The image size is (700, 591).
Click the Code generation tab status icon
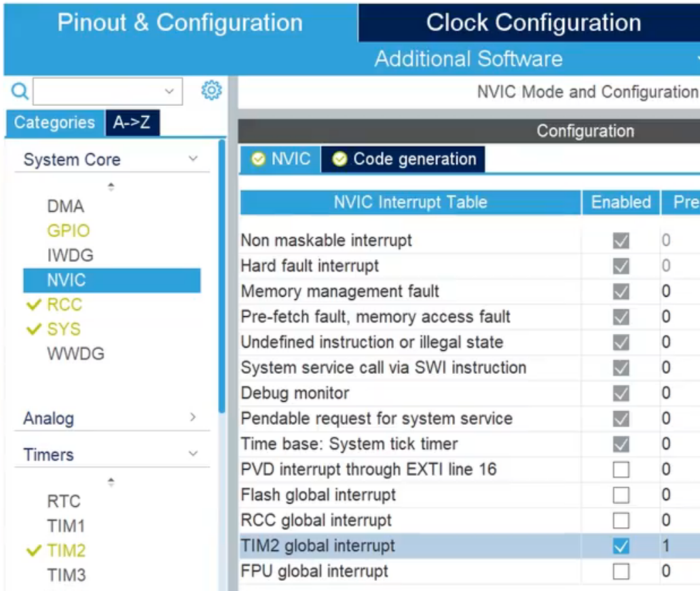[339, 159]
